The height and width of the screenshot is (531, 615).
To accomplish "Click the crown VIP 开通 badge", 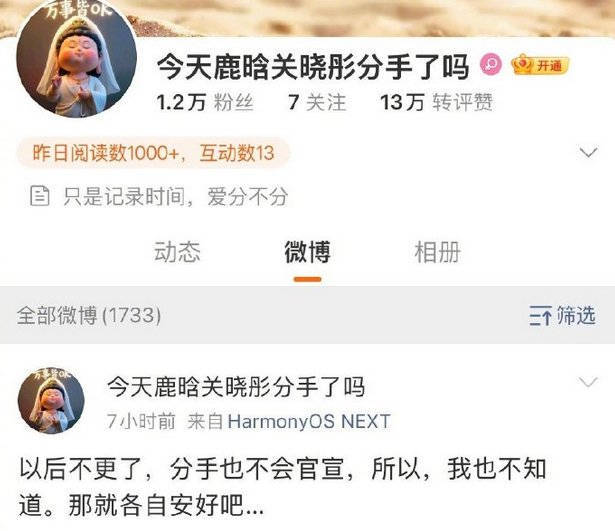I will pos(540,65).
